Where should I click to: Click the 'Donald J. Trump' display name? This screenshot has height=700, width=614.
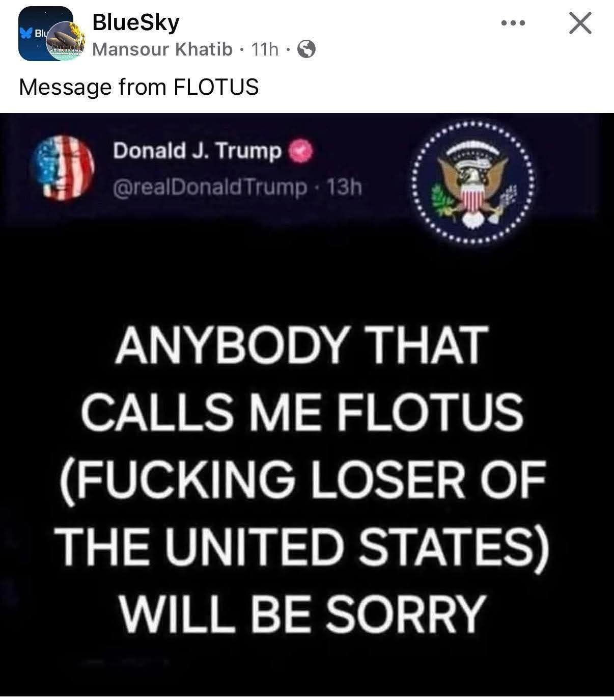(197, 151)
